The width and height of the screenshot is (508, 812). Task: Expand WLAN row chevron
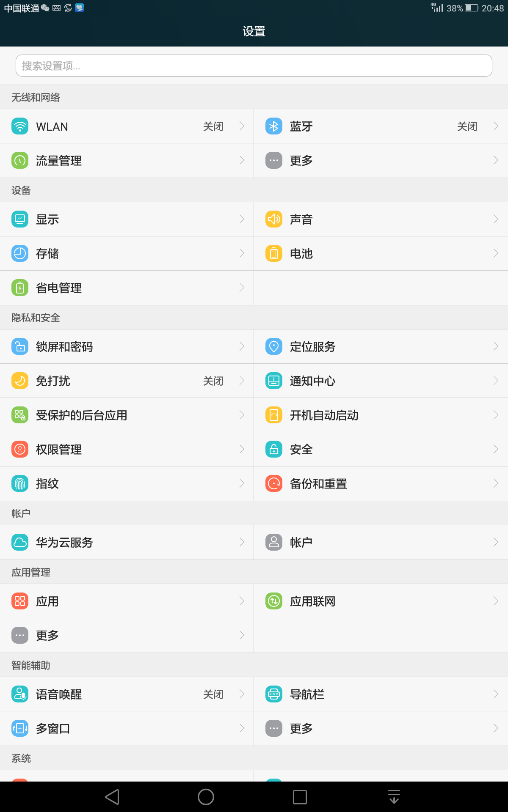242,126
